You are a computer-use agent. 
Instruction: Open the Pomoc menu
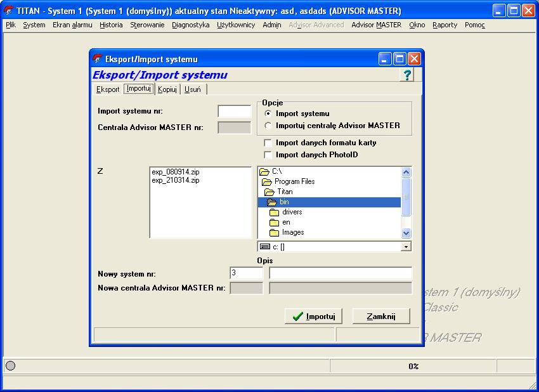[475, 25]
